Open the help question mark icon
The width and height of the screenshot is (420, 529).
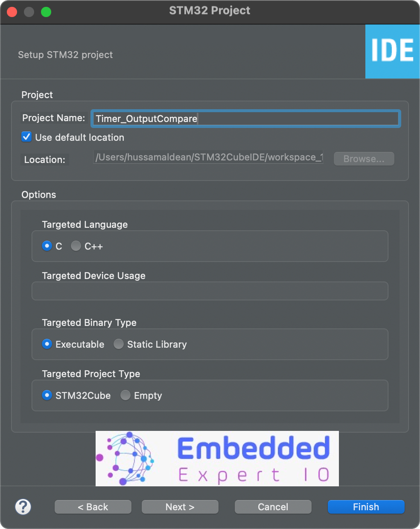(x=23, y=507)
